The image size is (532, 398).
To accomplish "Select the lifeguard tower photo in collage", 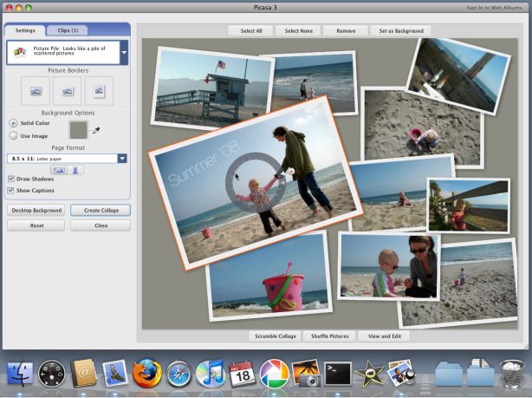I will pyautogui.click(x=212, y=84).
